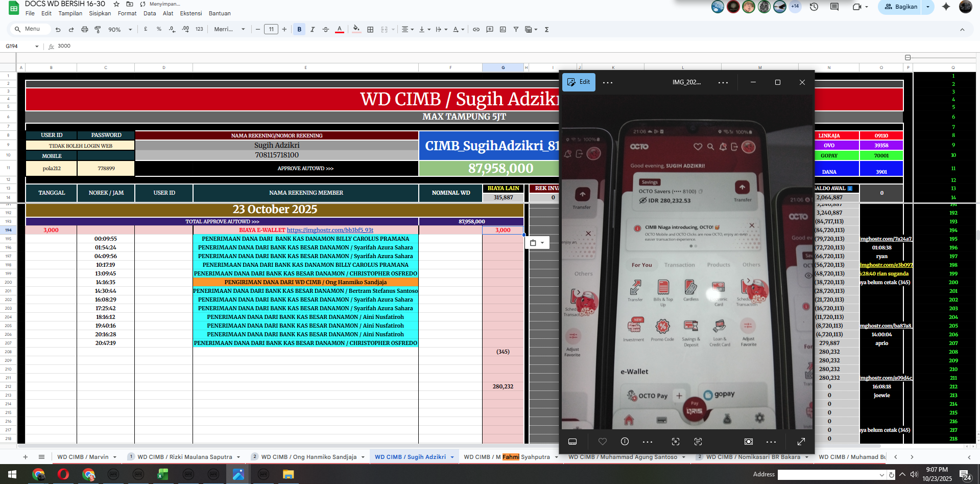Open text rotation dropdown
The height and width of the screenshot is (484, 980).
click(459, 29)
